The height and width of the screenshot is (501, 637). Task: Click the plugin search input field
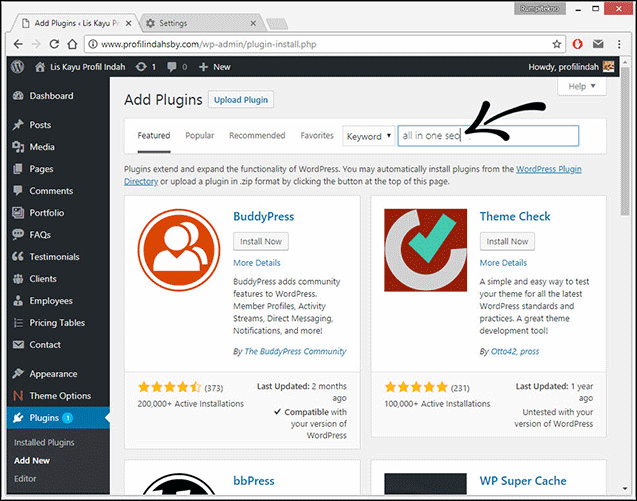pos(488,136)
